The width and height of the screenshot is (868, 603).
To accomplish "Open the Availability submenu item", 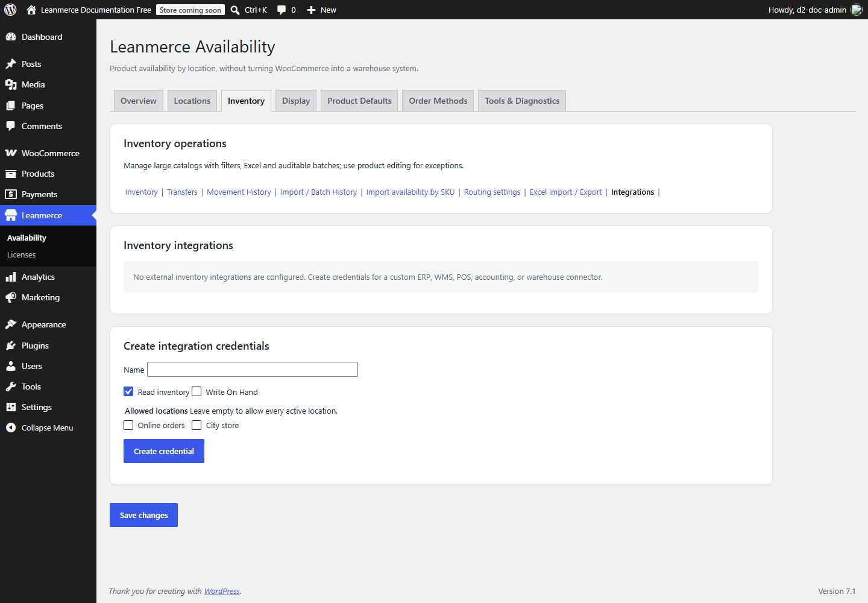I will (27, 238).
